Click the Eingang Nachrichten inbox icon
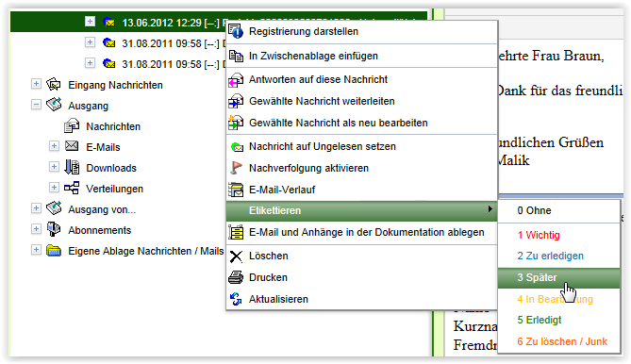 (54, 85)
